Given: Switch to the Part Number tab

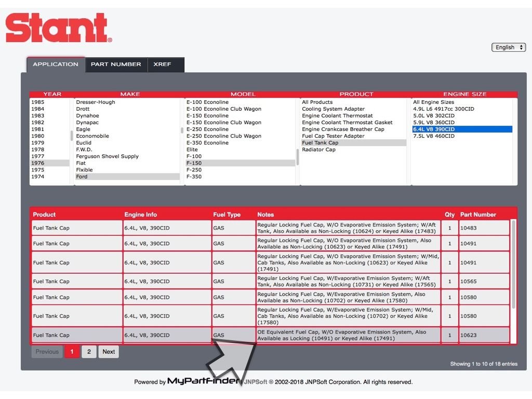Looking at the screenshot, I should point(116,64).
